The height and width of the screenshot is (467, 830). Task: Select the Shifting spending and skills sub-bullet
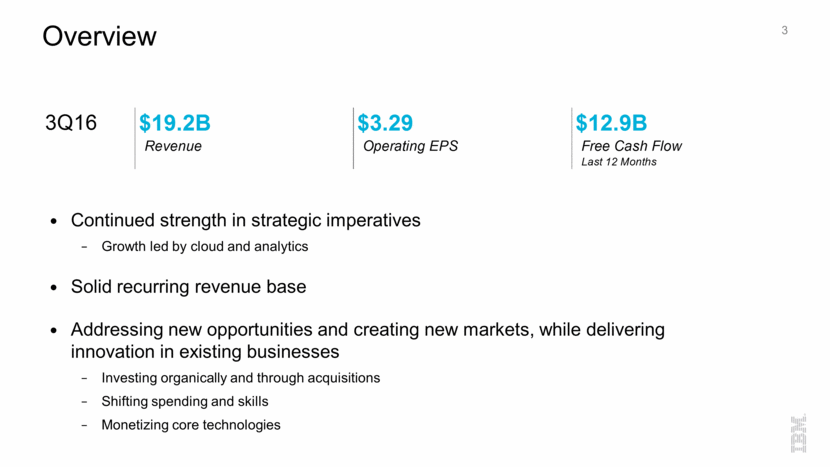(x=185, y=401)
